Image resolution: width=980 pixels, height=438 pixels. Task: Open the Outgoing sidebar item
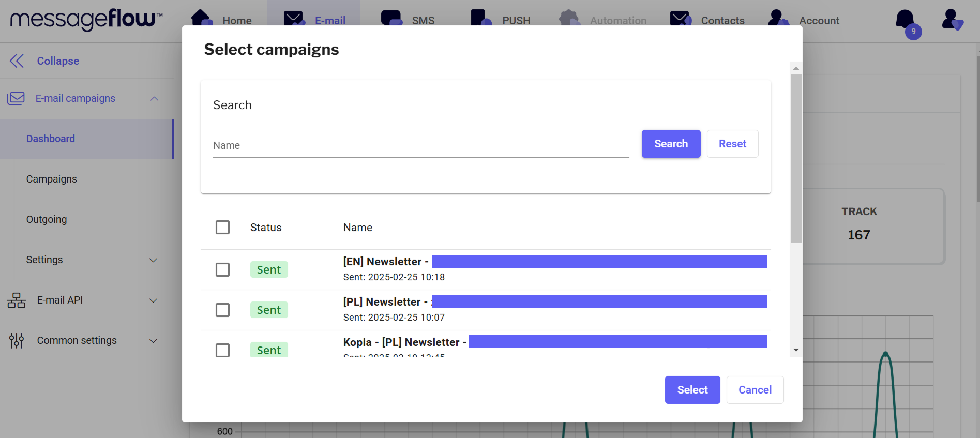coord(47,220)
